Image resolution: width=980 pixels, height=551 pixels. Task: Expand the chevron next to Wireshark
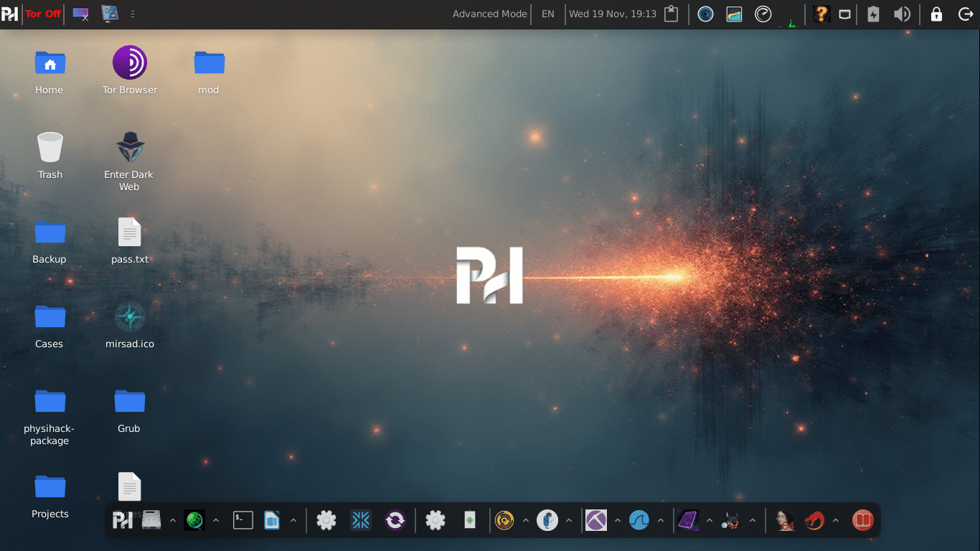pyautogui.click(x=660, y=520)
